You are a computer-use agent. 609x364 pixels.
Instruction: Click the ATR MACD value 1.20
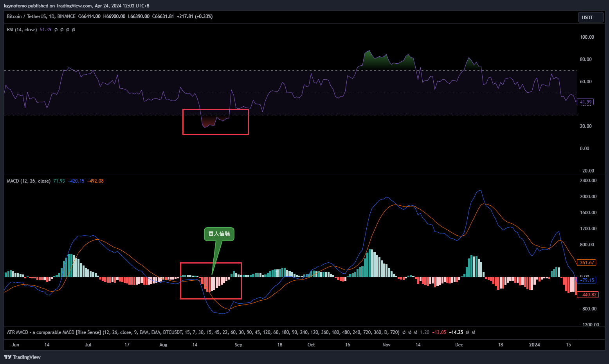pyautogui.click(x=425, y=332)
